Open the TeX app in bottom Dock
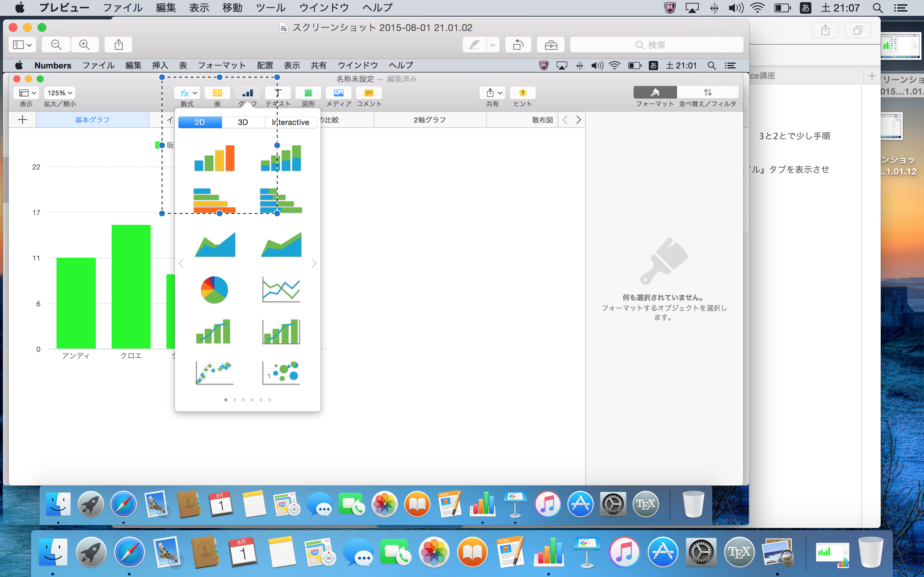The height and width of the screenshot is (577, 924). pos(739,552)
